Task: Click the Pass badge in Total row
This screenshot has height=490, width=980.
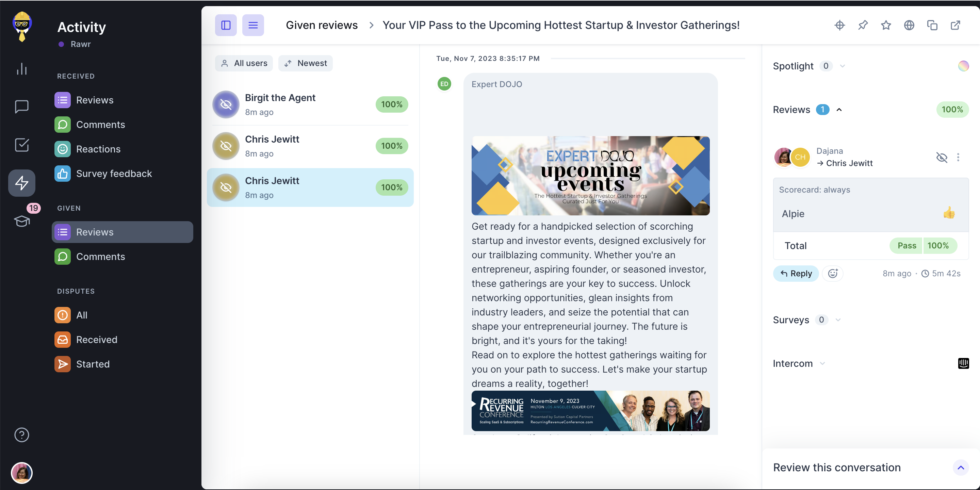Action: tap(906, 246)
